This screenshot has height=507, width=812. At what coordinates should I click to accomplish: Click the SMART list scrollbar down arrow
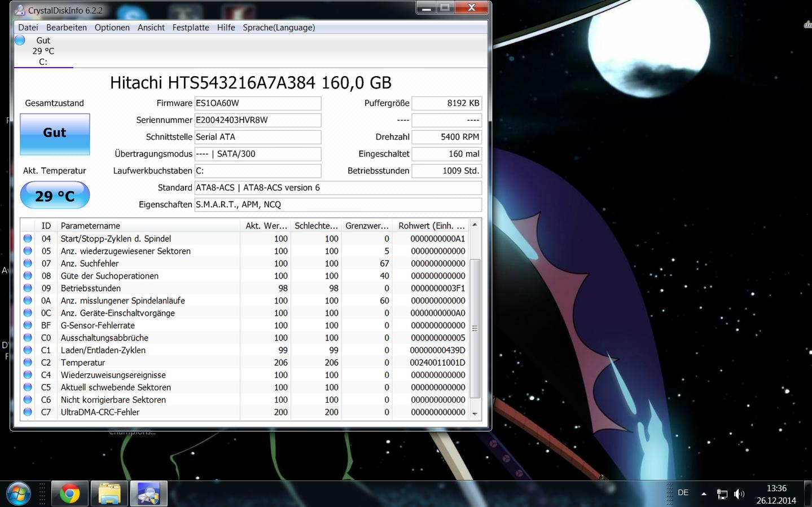click(x=475, y=414)
